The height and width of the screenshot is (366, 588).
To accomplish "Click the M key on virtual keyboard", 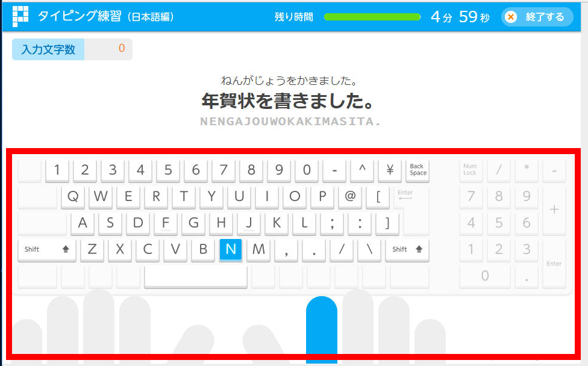I will [x=258, y=250].
